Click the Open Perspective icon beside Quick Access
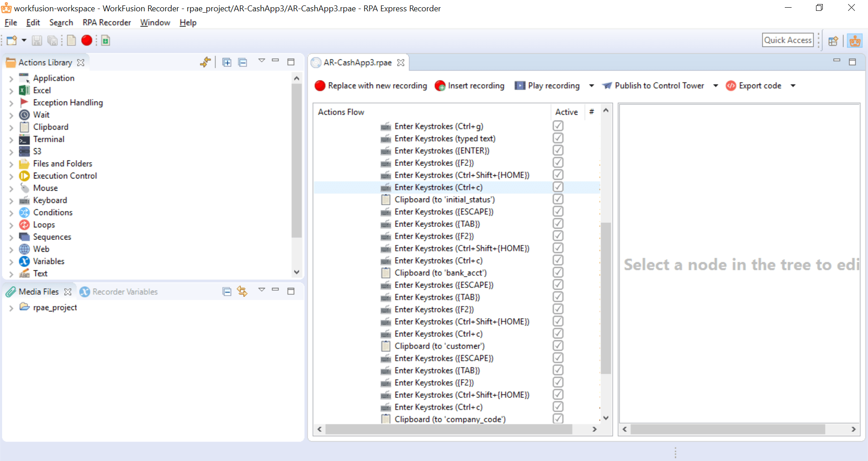 (833, 41)
